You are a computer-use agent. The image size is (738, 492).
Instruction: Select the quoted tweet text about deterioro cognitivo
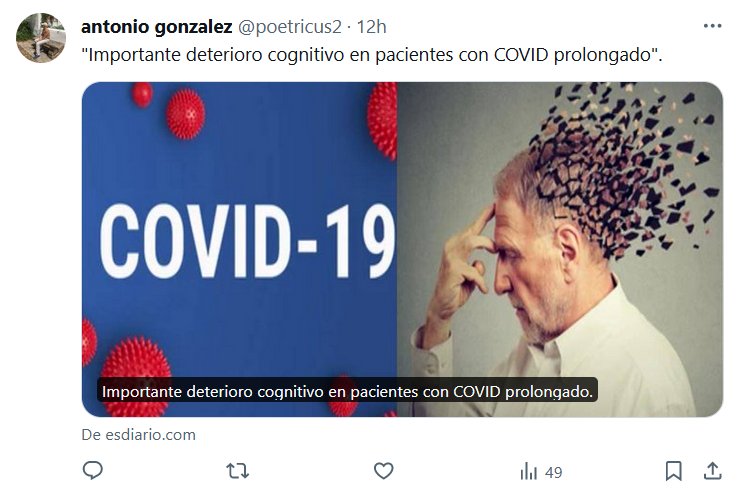click(372, 55)
